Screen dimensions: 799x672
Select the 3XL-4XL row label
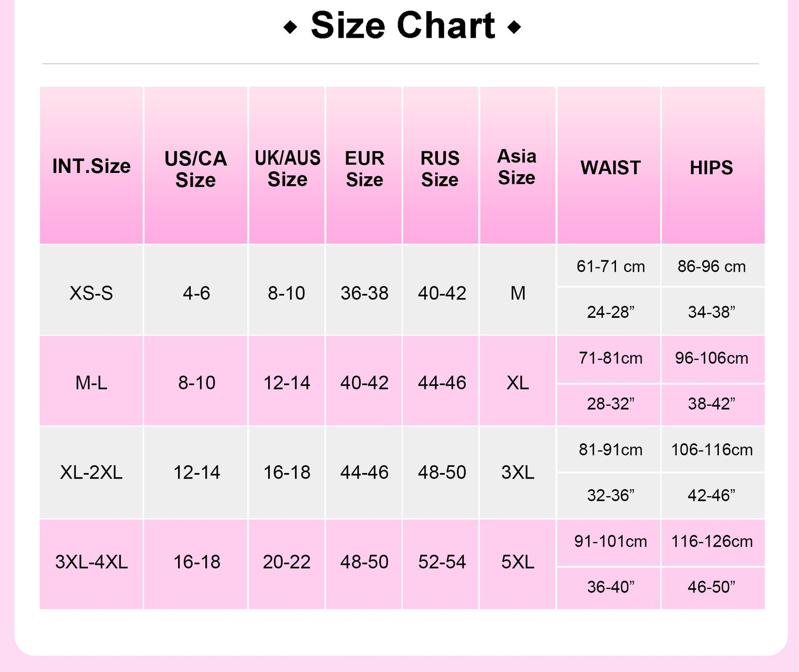[91, 562]
